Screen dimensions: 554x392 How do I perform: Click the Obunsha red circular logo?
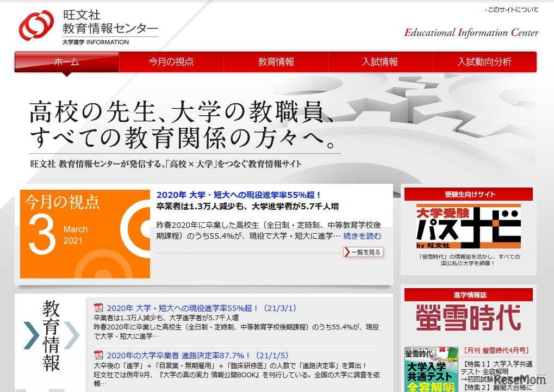coord(36,26)
